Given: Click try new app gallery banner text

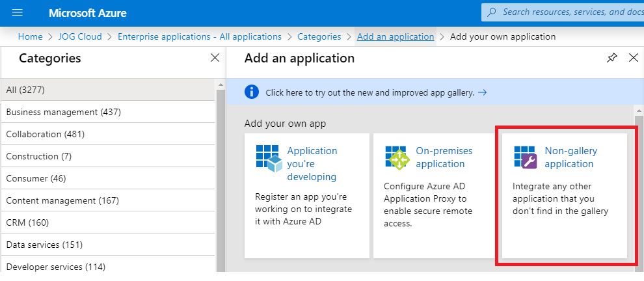Looking at the screenshot, I should tap(370, 93).
